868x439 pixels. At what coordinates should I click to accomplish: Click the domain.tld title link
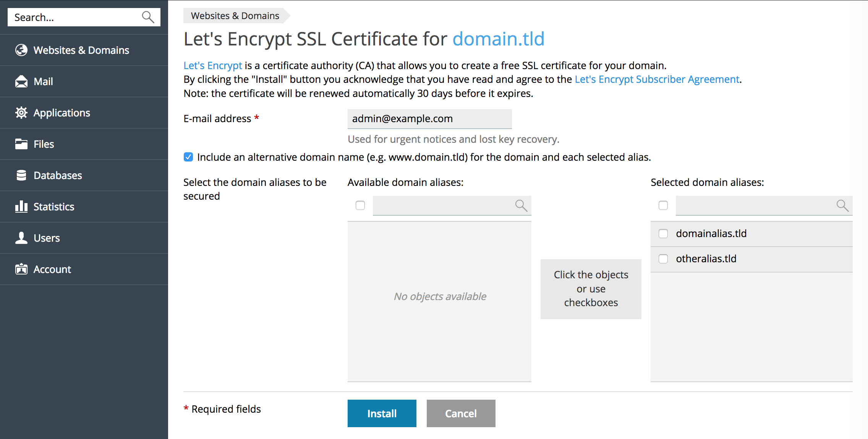click(x=498, y=39)
